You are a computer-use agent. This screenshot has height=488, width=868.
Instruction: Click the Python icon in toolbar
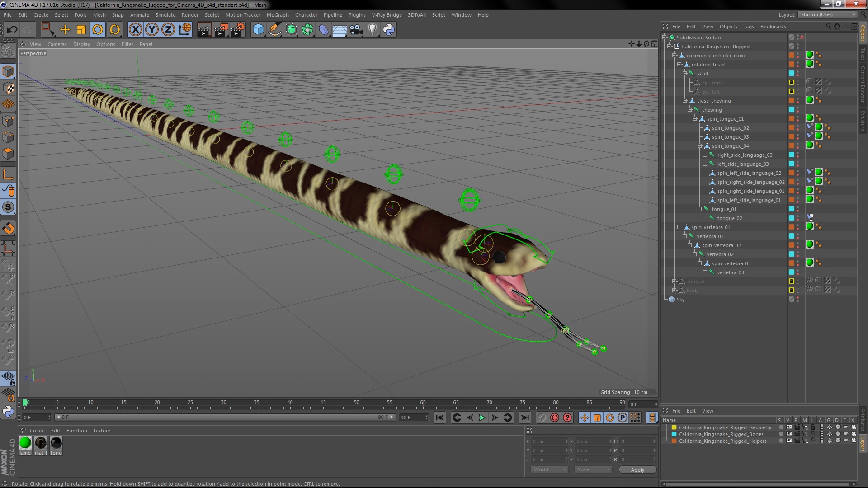(389, 30)
